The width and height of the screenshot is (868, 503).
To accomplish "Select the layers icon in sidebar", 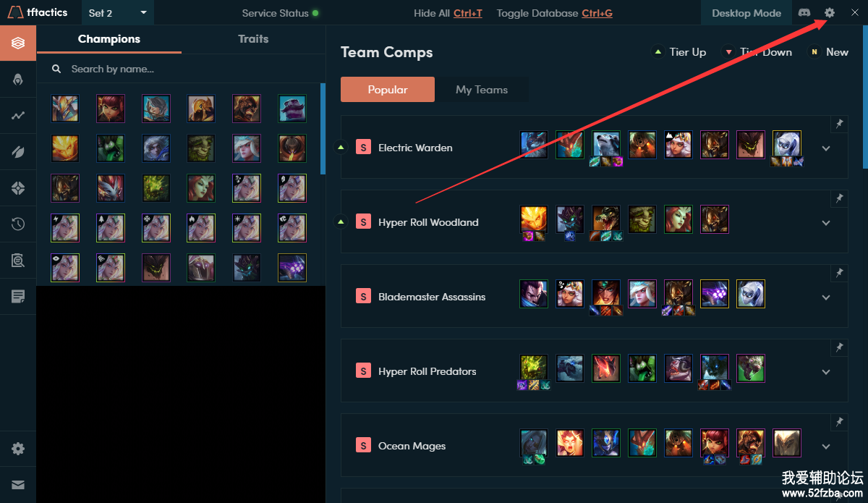I will pos(18,43).
